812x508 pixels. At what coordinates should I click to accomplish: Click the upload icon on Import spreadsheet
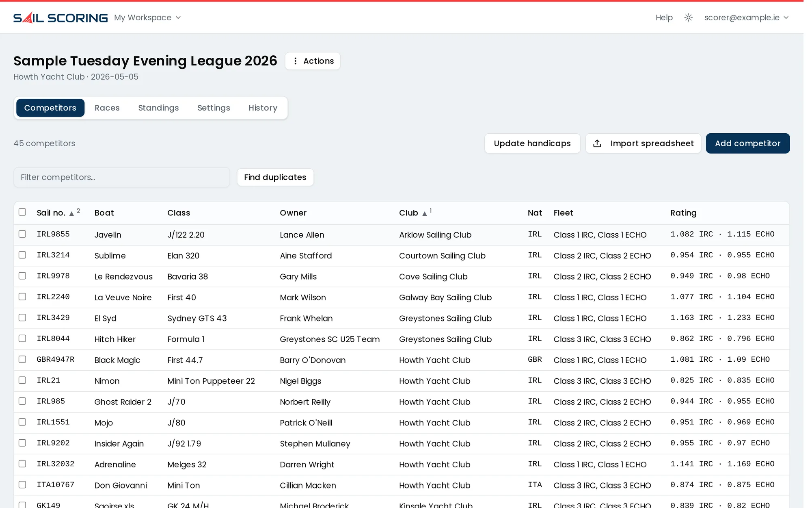pyautogui.click(x=597, y=143)
